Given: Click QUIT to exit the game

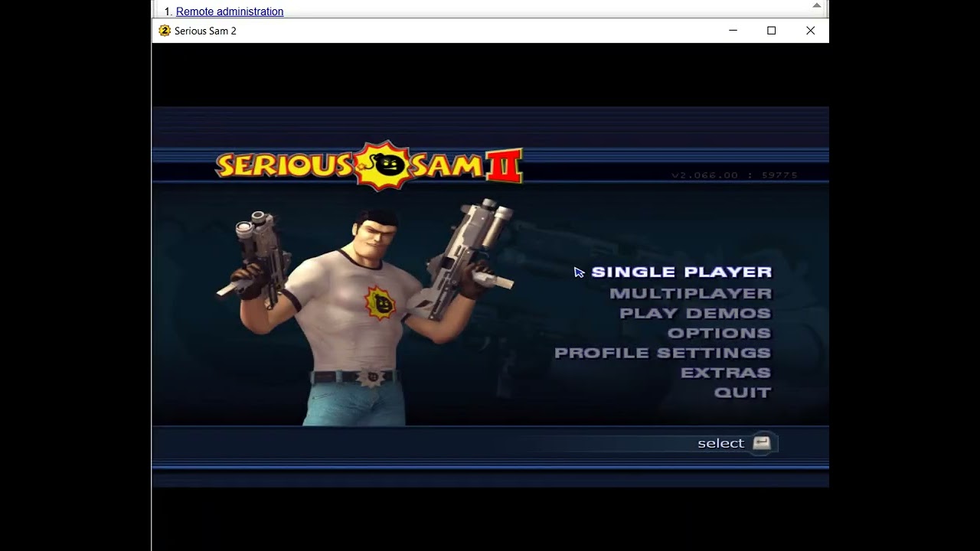Looking at the screenshot, I should (743, 393).
